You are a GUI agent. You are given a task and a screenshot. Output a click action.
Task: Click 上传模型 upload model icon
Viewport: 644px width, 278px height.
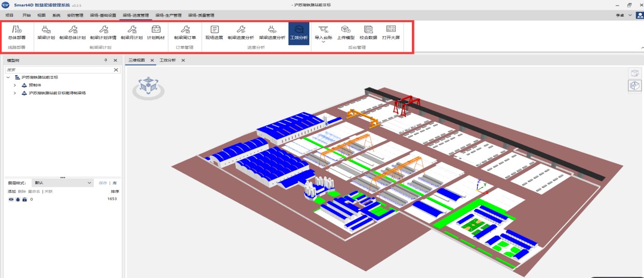tap(346, 33)
